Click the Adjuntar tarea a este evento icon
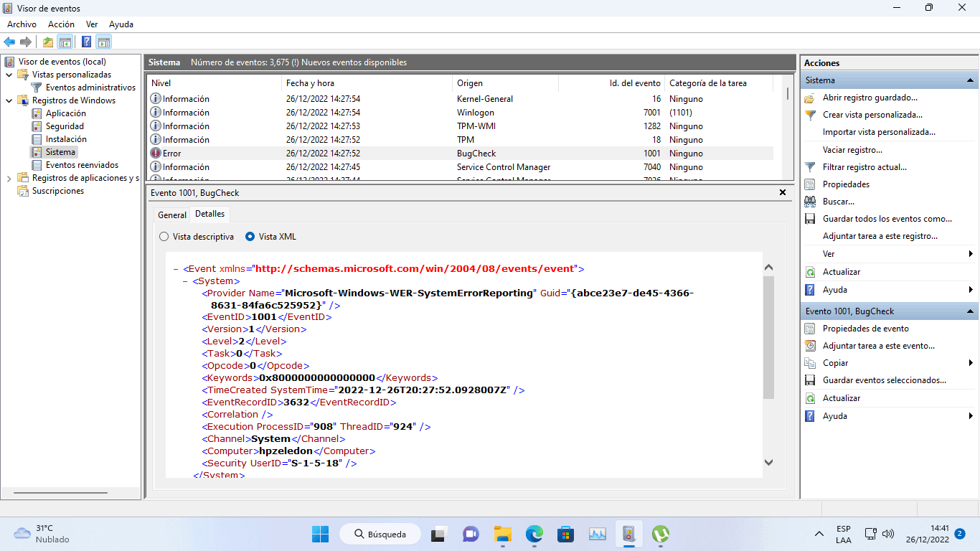 click(x=810, y=346)
